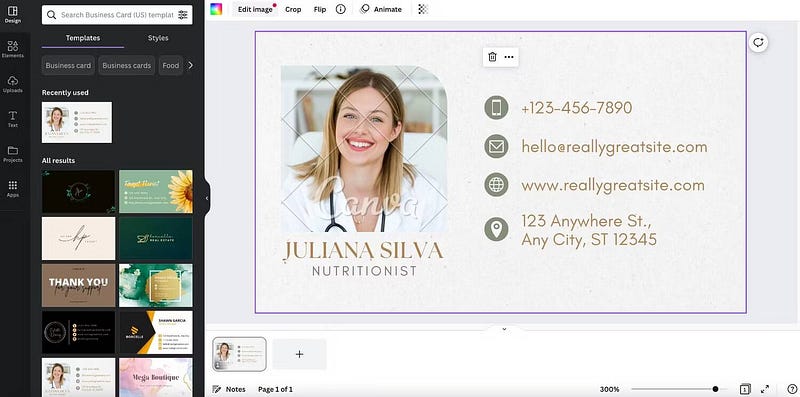The image size is (800, 397).
Task: Click the image info icon
Action: 341,9
